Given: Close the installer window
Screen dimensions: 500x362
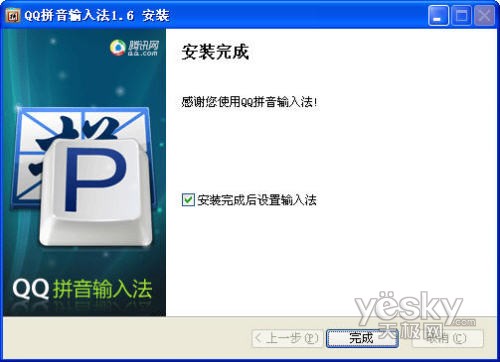Looking at the screenshot, I should point(484,15).
